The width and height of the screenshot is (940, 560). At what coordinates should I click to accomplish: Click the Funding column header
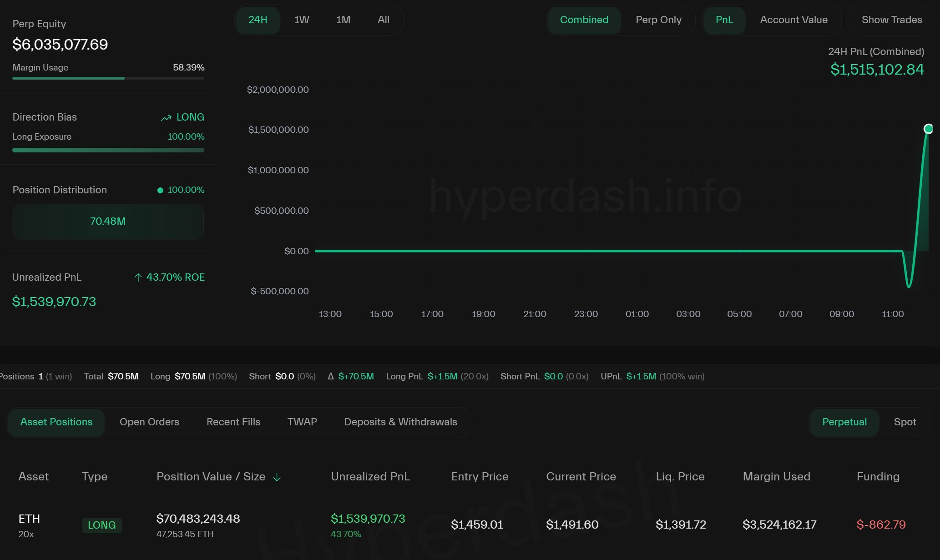(x=878, y=477)
